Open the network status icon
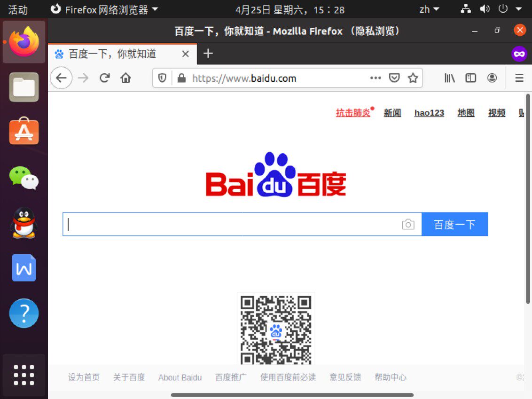The width and height of the screenshot is (532, 399). (465, 9)
